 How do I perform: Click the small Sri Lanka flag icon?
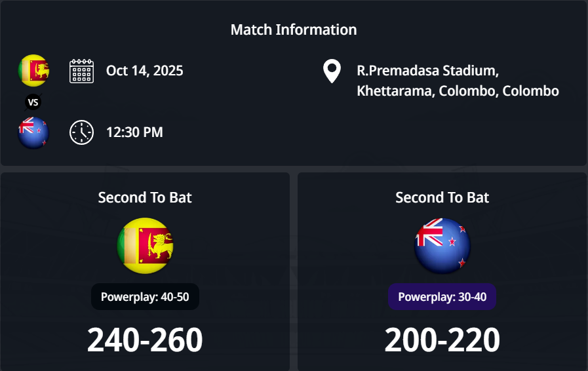pos(33,70)
